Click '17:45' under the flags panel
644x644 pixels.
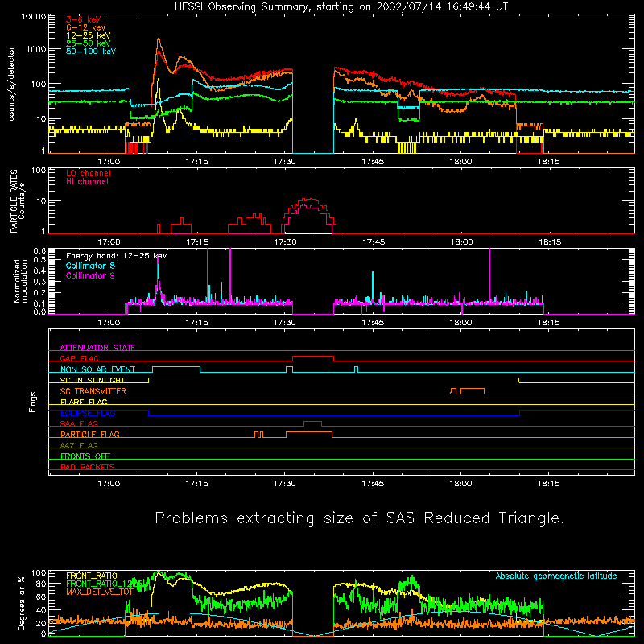pos(373,484)
